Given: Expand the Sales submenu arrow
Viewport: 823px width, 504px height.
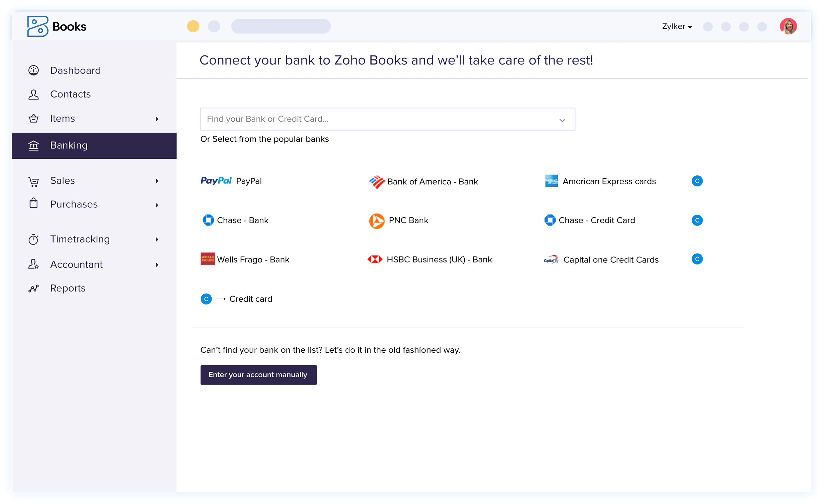Looking at the screenshot, I should point(156,181).
